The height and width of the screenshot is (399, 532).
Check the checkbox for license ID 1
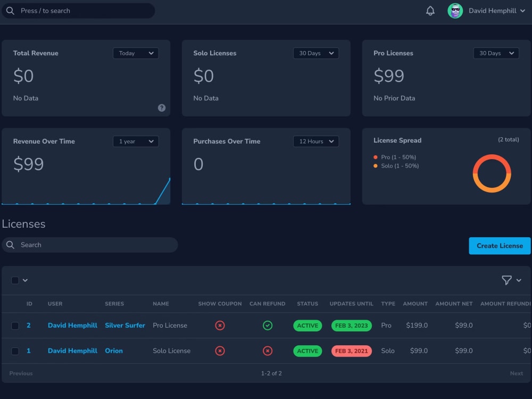[14, 351]
